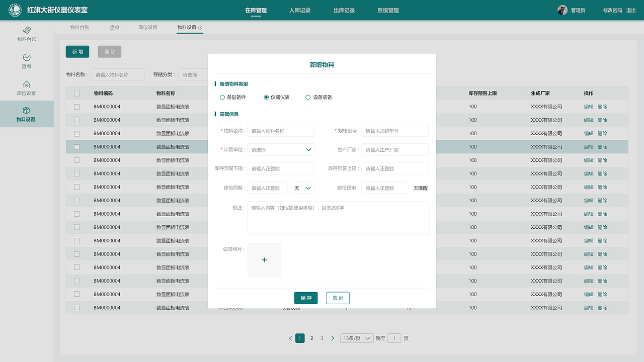
Task: Click the 生成厂家 column header
Action: point(540,93)
